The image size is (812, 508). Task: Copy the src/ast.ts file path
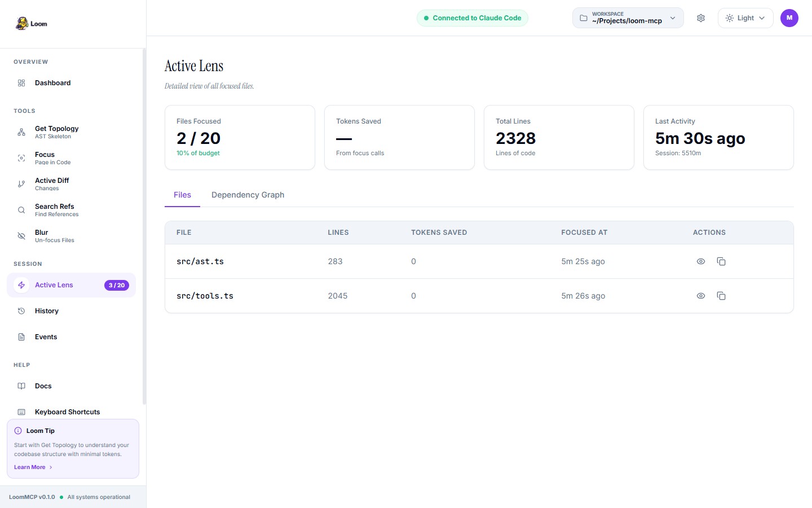pos(722,261)
